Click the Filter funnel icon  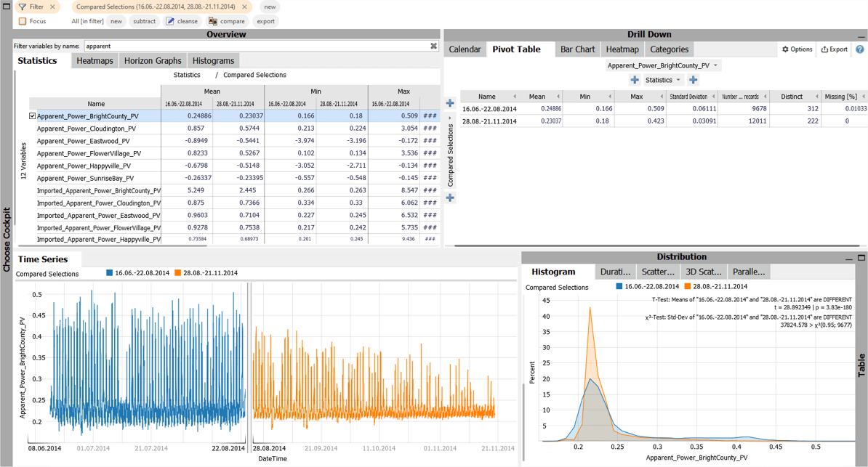pyautogui.click(x=22, y=7)
